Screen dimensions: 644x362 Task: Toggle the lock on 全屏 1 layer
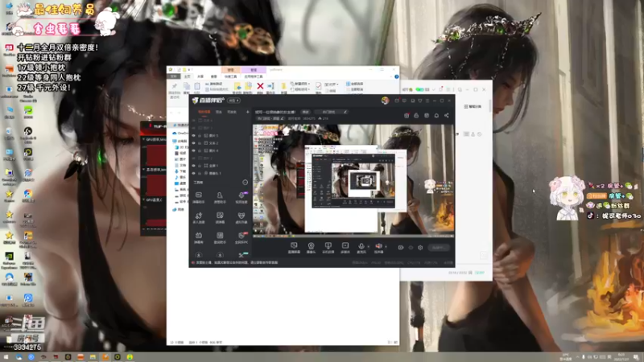click(x=200, y=166)
